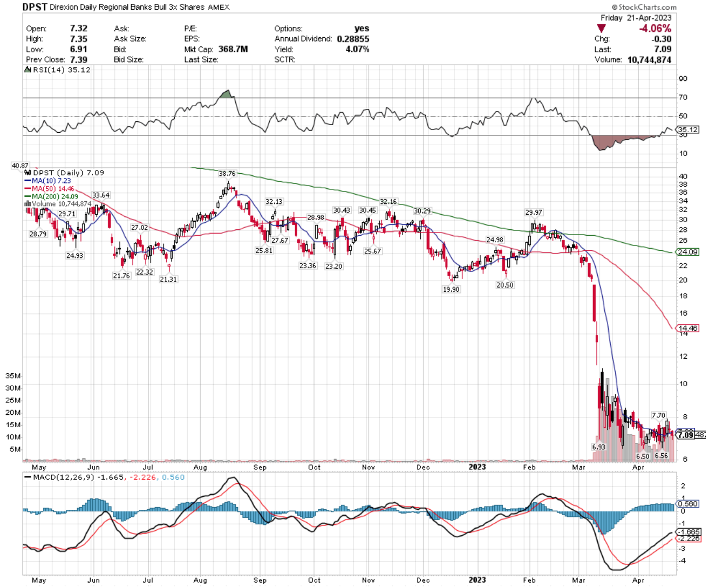Click the 14.46 red axis tag on right

(x=687, y=328)
